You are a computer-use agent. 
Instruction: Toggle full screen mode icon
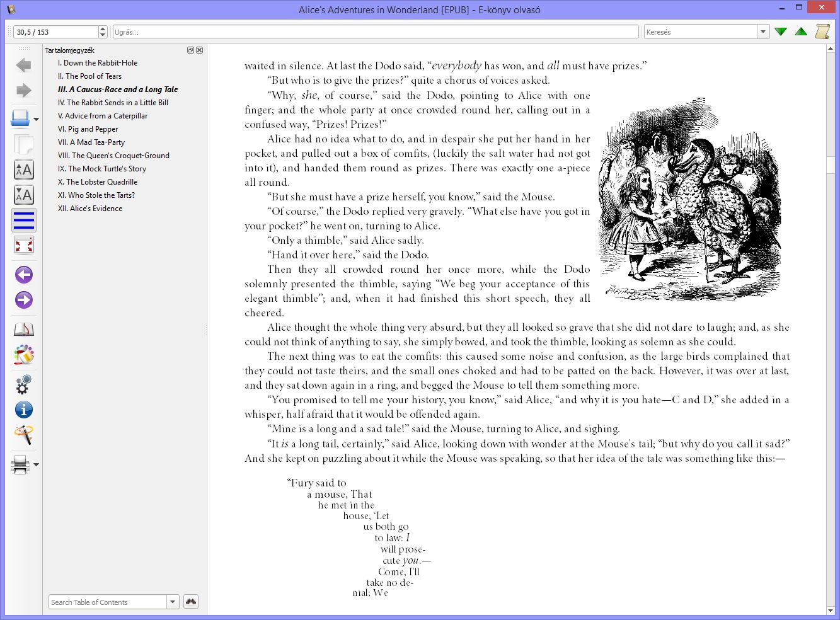(x=23, y=246)
